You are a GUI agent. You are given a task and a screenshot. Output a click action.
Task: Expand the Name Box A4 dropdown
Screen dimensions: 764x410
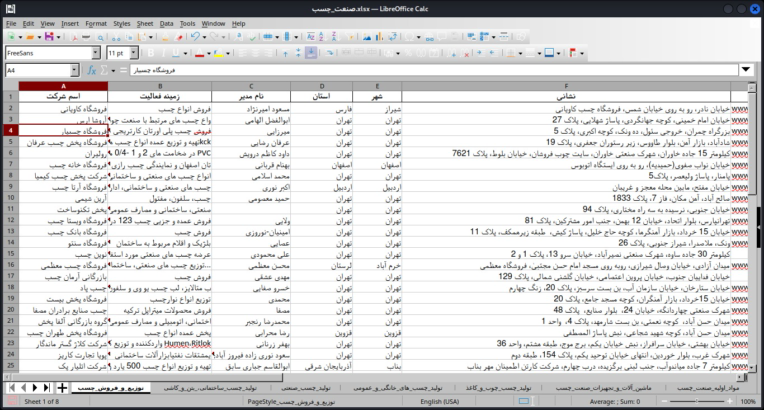pos(75,70)
